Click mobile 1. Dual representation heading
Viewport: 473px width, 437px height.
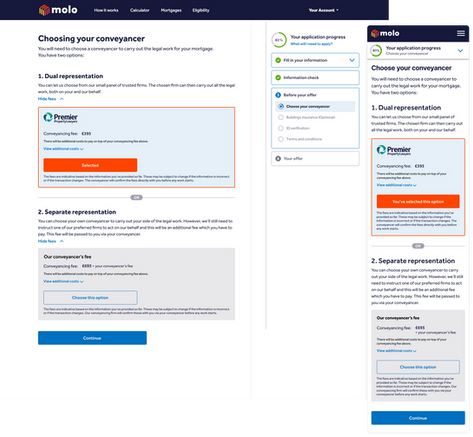(x=406, y=108)
